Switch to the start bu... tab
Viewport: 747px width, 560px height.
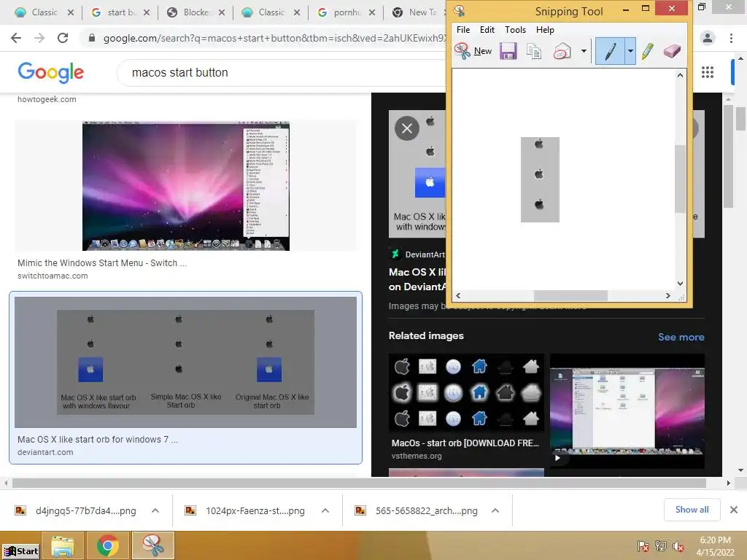(x=121, y=12)
